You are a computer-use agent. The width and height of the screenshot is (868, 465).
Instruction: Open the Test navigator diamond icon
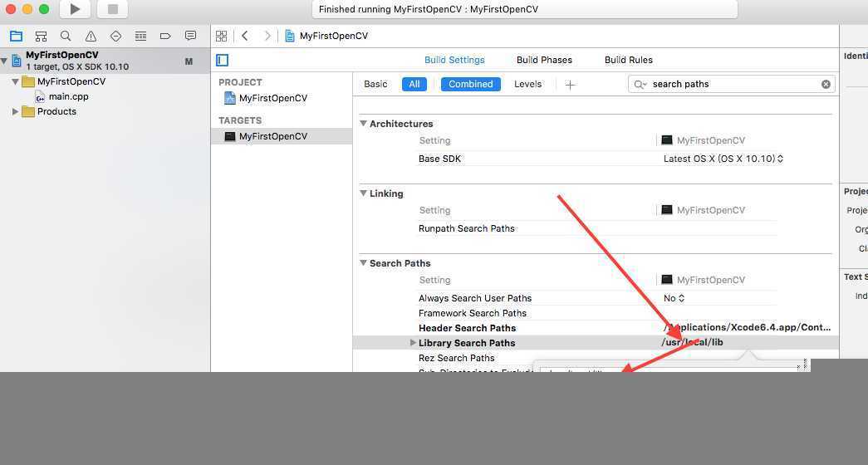click(x=115, y=36)
